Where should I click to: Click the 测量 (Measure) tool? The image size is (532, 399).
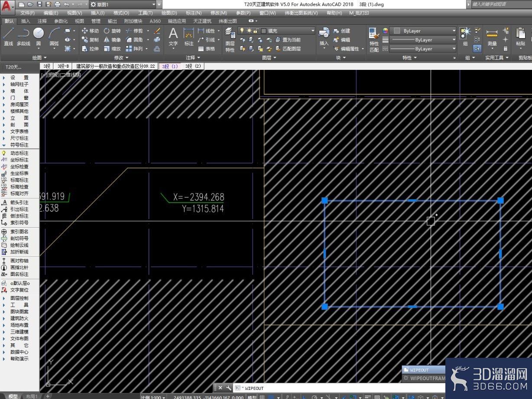tap(492, 36)
